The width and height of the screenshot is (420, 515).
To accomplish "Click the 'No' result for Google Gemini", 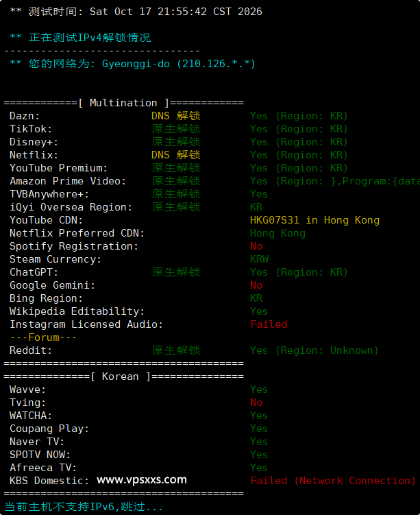I will [x=256, y=285].
